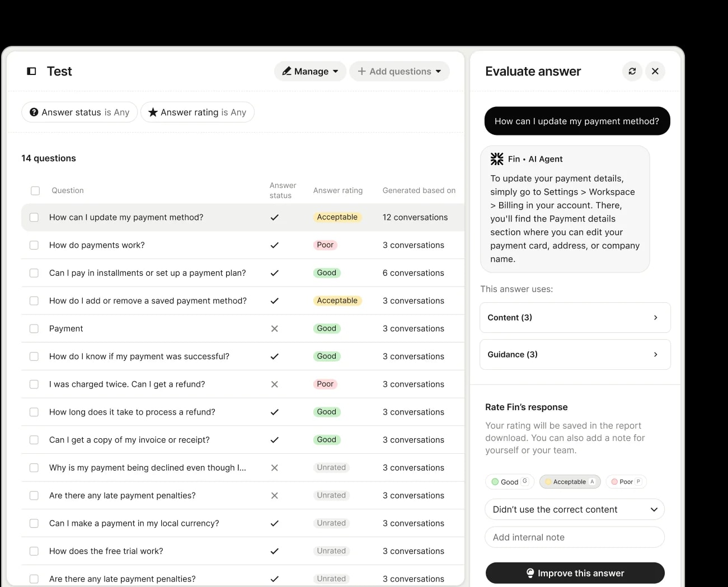
Task: Check the select-all checkbox in table header
Action: point(35,191)
